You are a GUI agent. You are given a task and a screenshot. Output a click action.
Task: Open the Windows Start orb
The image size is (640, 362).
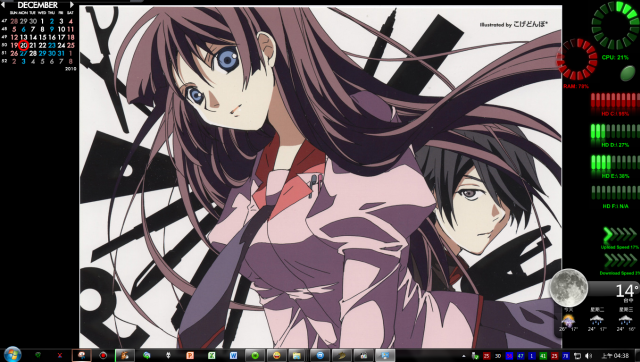[x=12, y=354]
